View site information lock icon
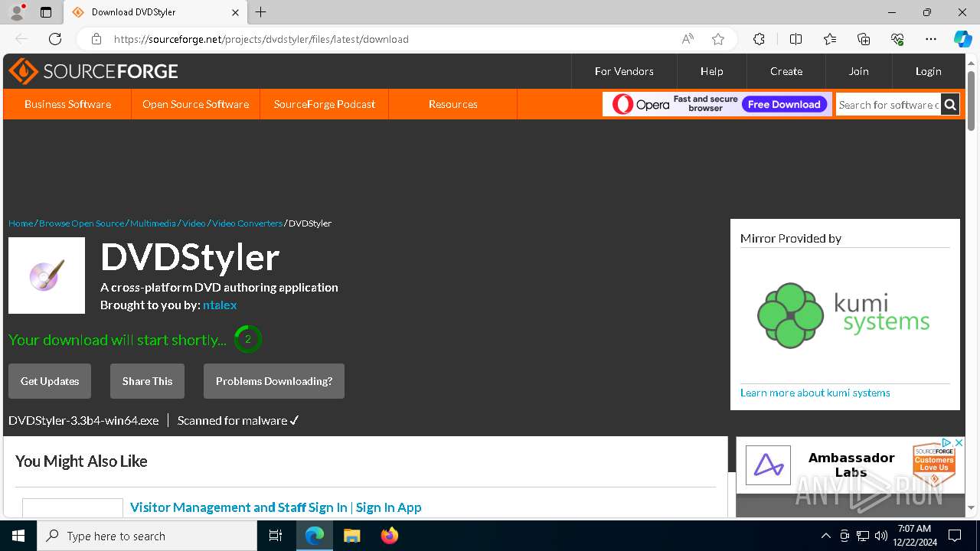This screenshot has width=980, height=551. coord(96,39)
